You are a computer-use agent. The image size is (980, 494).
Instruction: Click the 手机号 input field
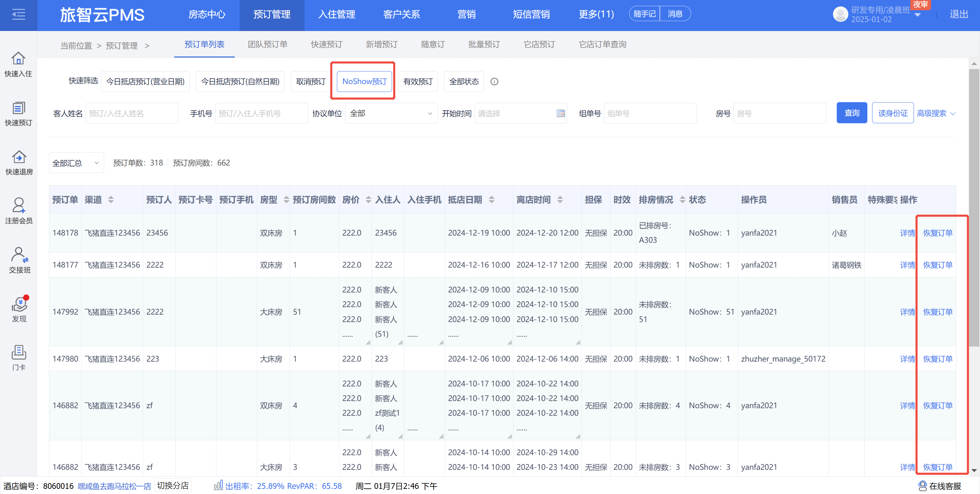coord(262,113)
